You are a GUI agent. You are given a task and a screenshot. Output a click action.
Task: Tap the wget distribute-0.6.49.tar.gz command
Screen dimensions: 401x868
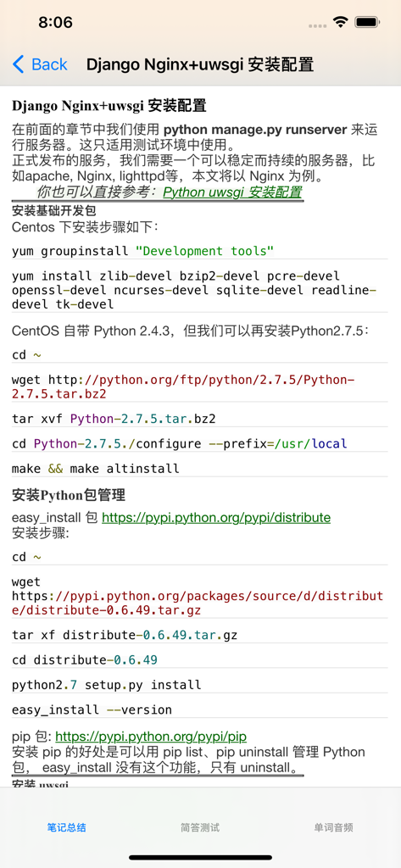198,596
